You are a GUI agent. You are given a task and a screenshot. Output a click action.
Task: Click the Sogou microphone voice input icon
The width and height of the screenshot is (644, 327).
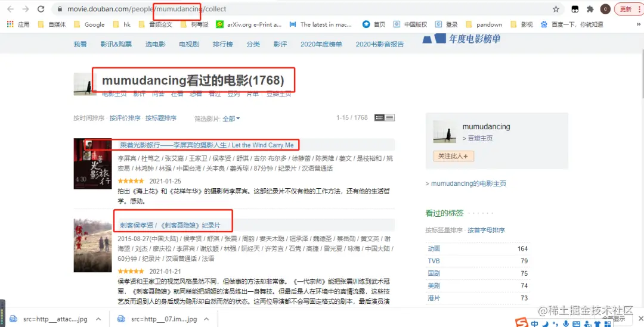tap(566, 323)
